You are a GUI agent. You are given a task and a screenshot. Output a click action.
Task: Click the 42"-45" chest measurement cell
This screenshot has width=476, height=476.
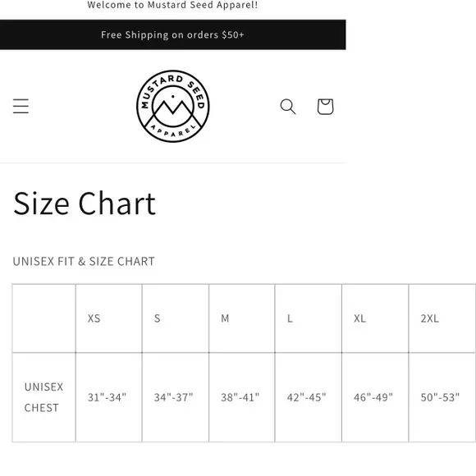point(308,397)
